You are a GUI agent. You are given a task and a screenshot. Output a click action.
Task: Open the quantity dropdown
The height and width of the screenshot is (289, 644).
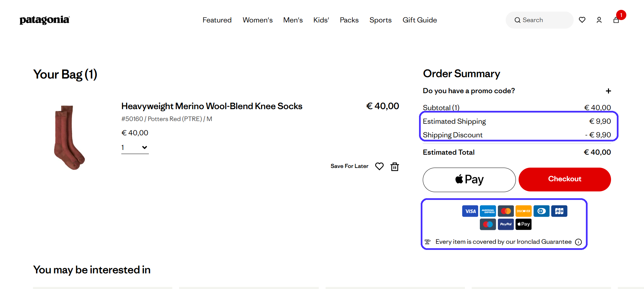tap(135, 148)
